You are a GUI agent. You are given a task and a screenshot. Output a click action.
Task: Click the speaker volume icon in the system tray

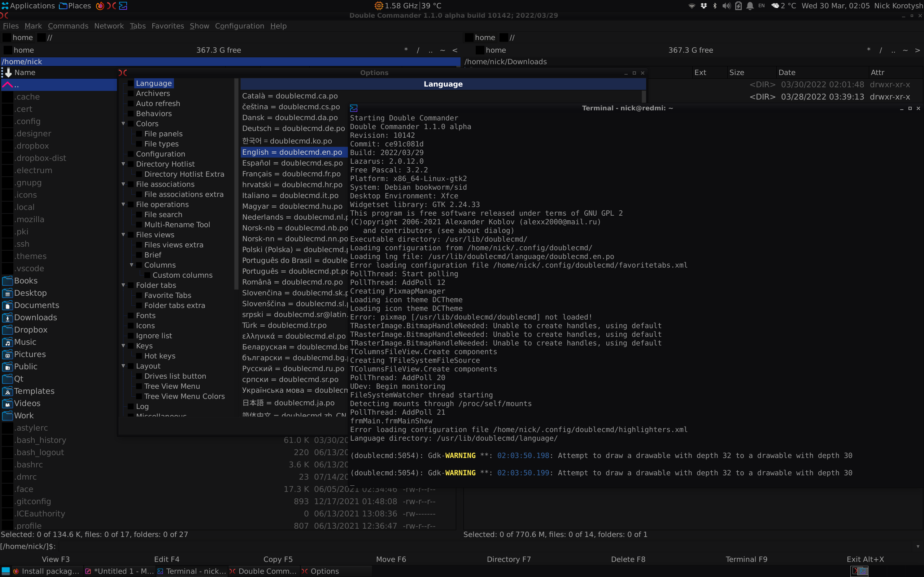[x=727, y=6]
